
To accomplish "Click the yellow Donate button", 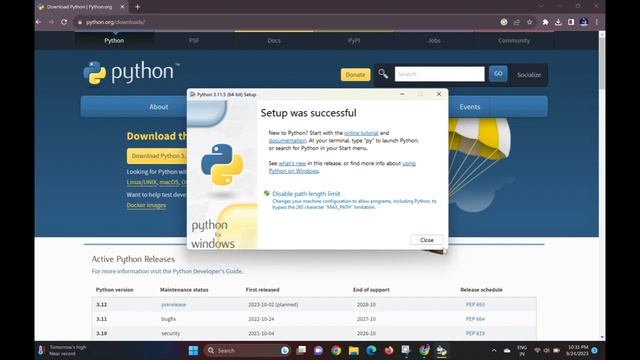I will coord(355,75).
